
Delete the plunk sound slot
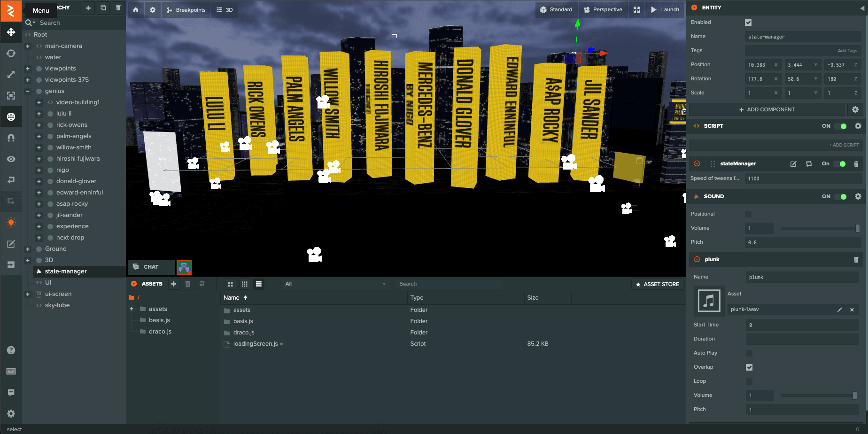856,260
